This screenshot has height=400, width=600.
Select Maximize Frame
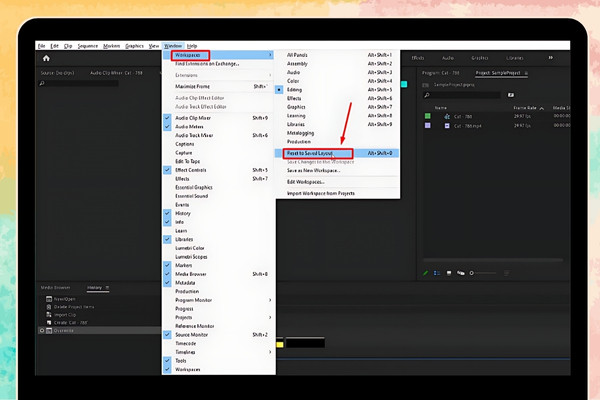[218, 87]
